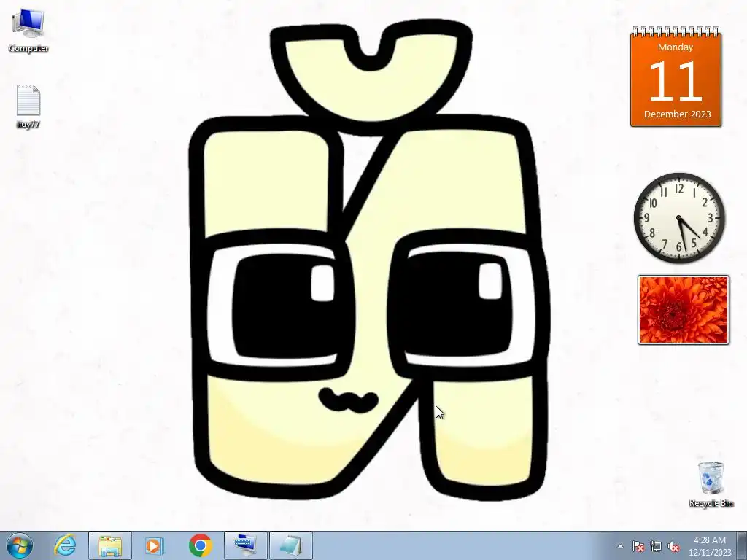Launch Internet Explorer from the taskbar

point(65,545)
